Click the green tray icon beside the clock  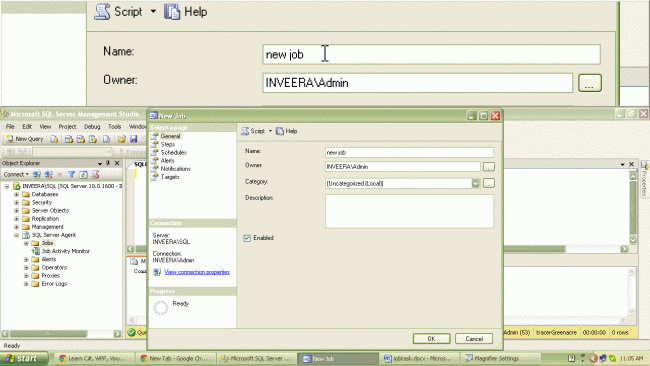pos(612,358)
